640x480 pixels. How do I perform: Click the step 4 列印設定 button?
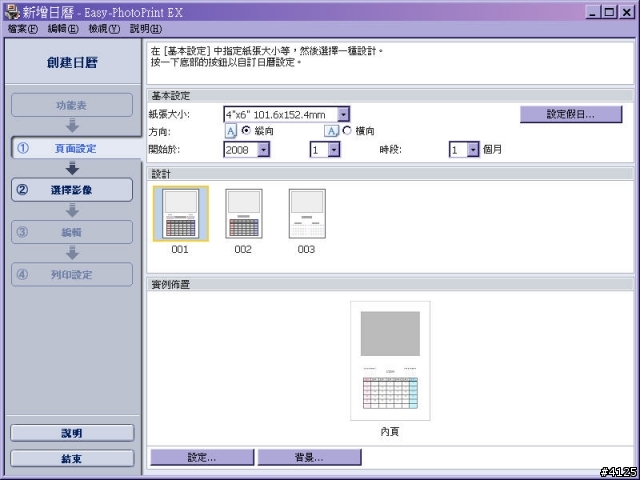coord(72,274)
